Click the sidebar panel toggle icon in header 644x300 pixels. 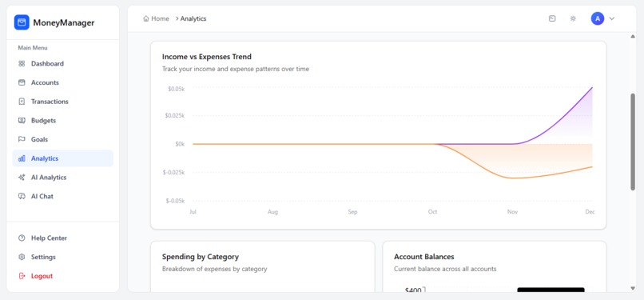552,18
